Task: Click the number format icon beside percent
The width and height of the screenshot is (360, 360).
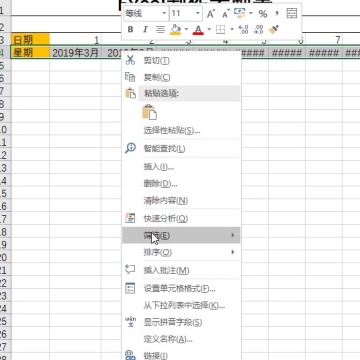Action: tap(239, 13)
